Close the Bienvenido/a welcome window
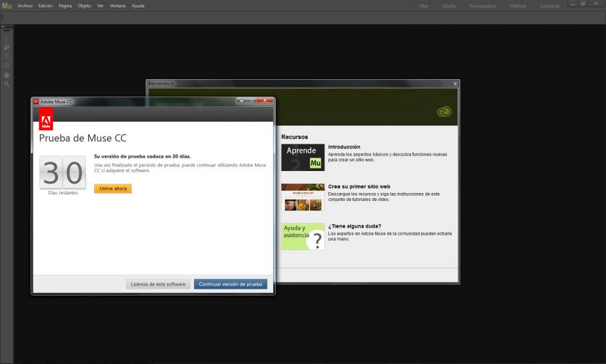The image size is (606, 364). [x=455, y=83]
